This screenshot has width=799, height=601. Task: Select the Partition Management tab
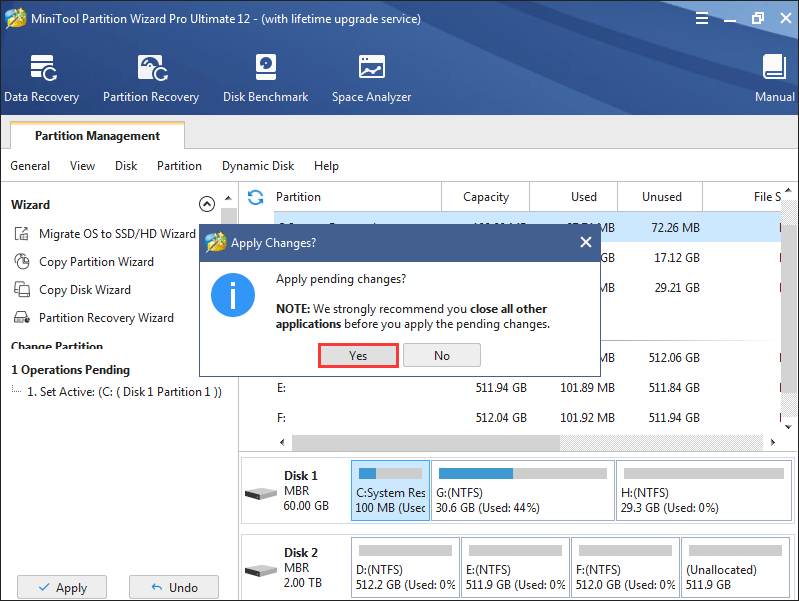click(97, 136)
